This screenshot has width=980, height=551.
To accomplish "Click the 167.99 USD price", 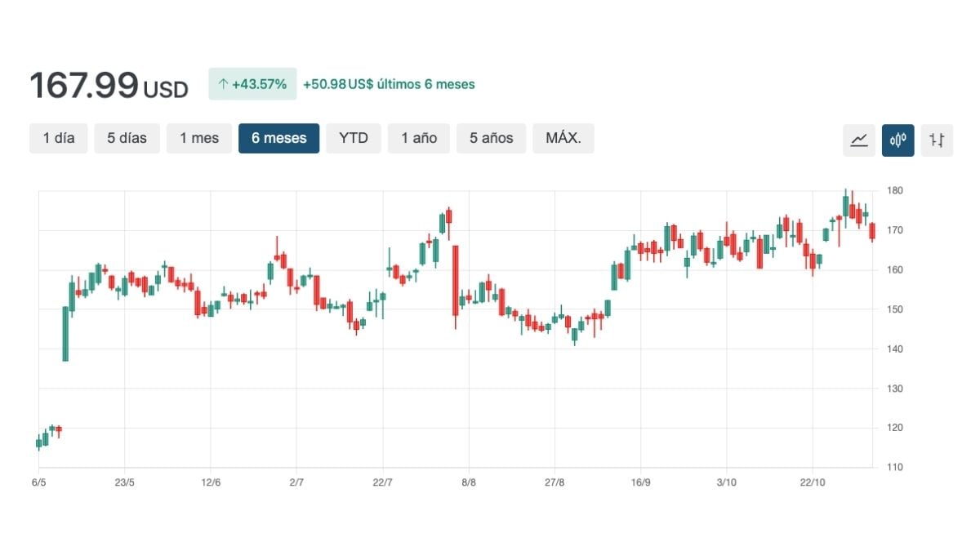I will 109,86.
